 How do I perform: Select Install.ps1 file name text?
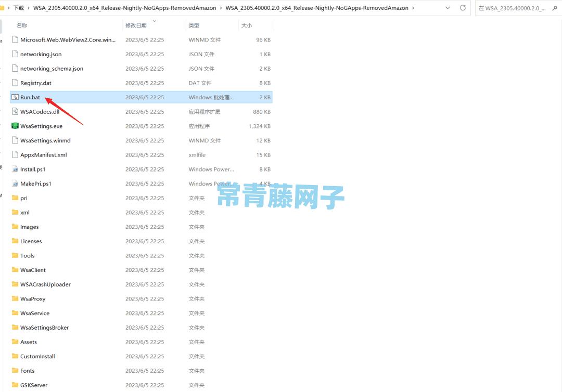(33, 169)
